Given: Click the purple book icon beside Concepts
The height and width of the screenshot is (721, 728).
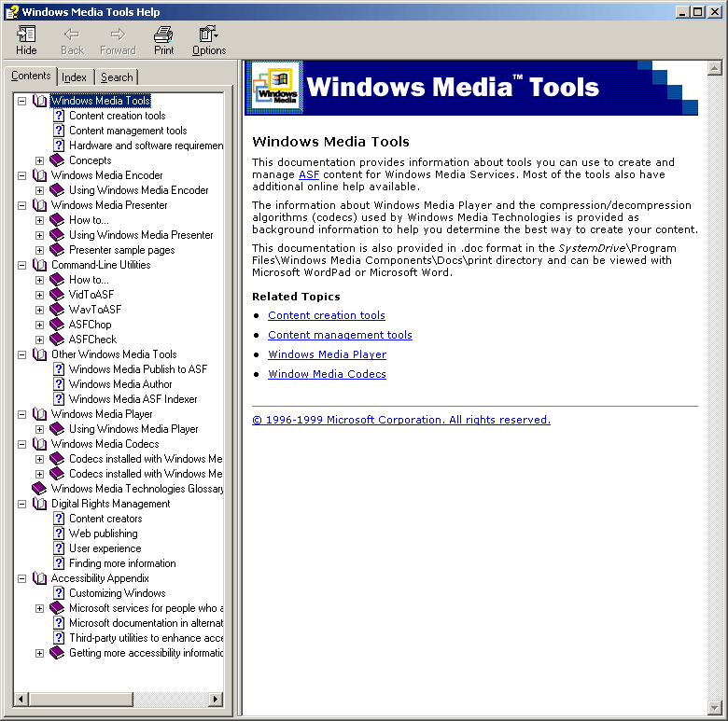Looking at the screenshot, I should [x=57, y=160].
